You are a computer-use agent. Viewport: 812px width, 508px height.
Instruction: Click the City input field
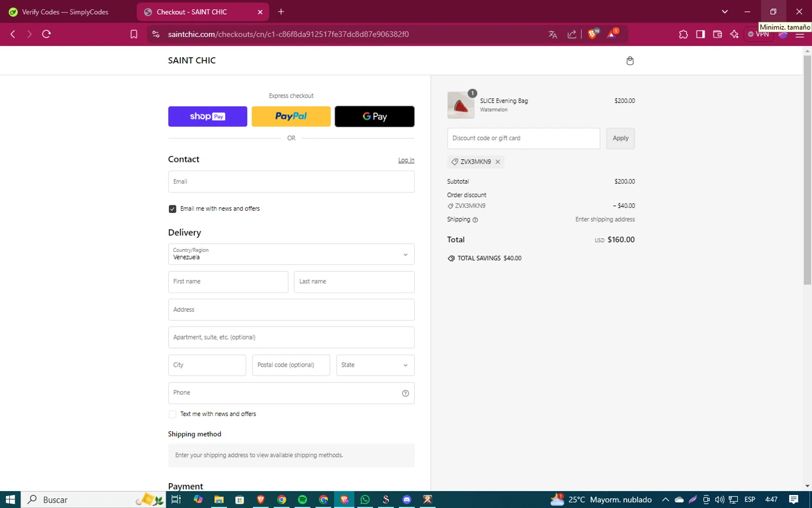[x=207, y=365]
